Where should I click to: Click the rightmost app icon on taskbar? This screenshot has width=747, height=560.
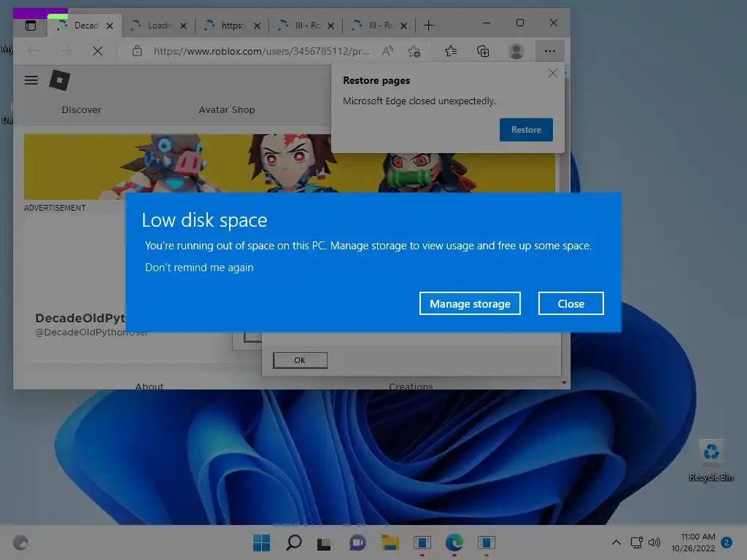pos(487,542)
